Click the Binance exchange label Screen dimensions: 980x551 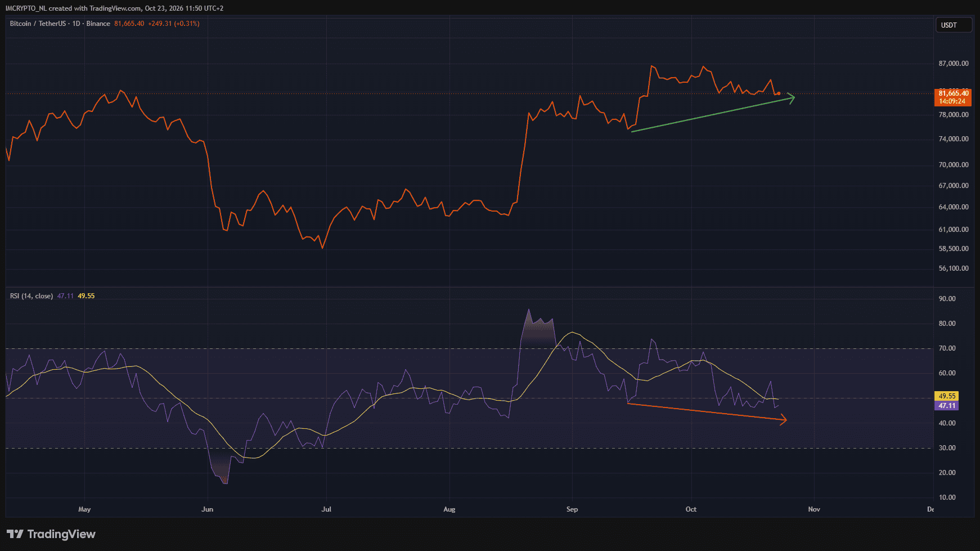click(x=98, y=24)
